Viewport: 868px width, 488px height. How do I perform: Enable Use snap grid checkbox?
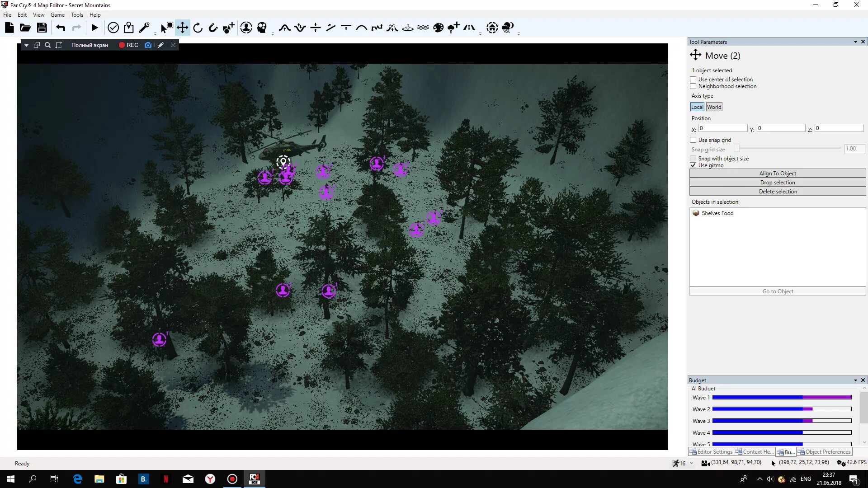(x=693, y=140)
